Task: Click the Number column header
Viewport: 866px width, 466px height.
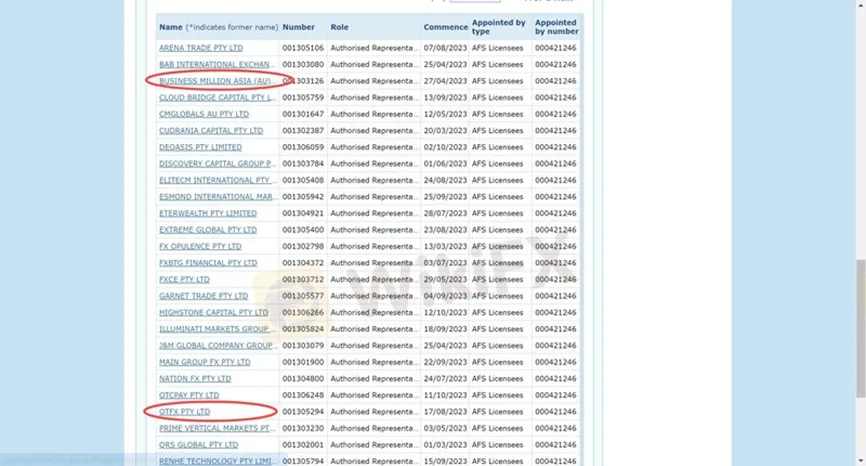Action: pos(298,27)
